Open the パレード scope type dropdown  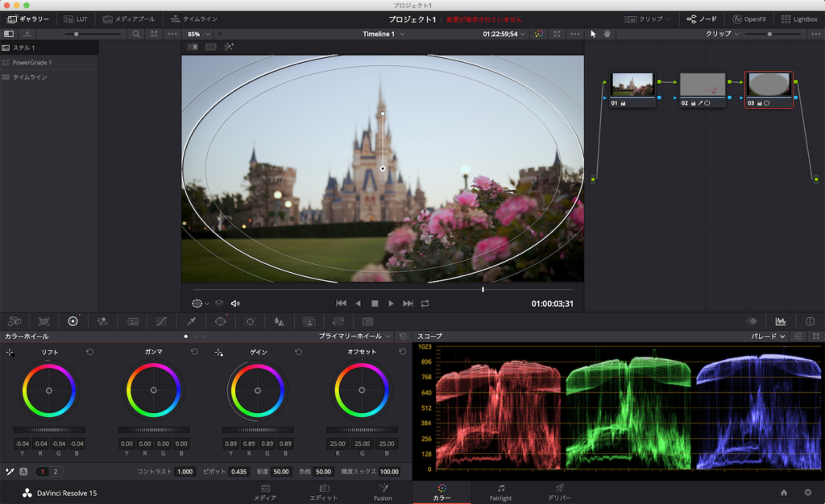[x=768, y=336]
